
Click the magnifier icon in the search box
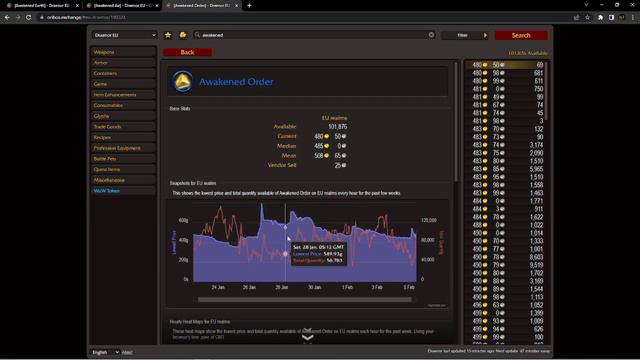click(x=198, y=35)
